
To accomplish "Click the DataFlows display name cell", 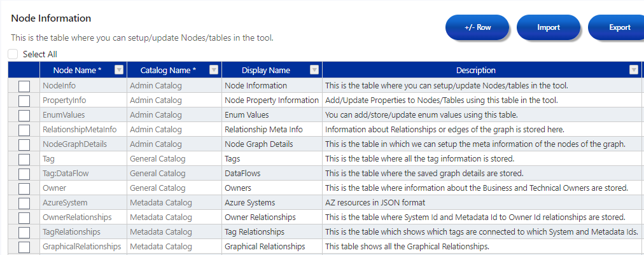I will tap(272, 173).
